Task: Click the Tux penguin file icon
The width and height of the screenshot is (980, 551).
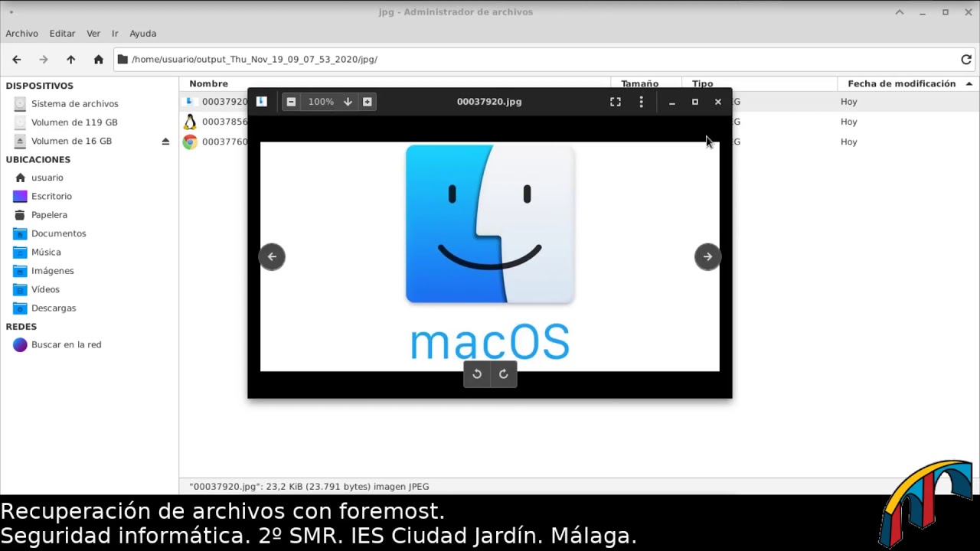Action: 190,122
